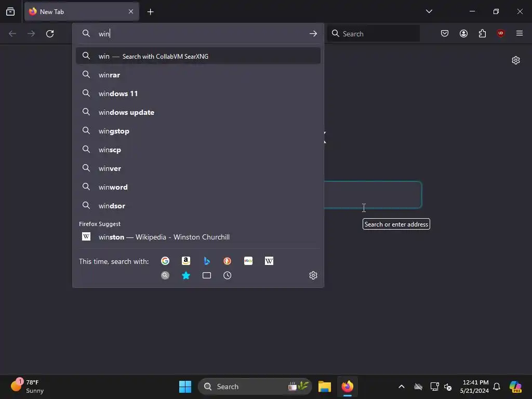Select 'win — Search with CollabVM SearXNG'
This screenshot has height=399, width=532.
(198, 56)
